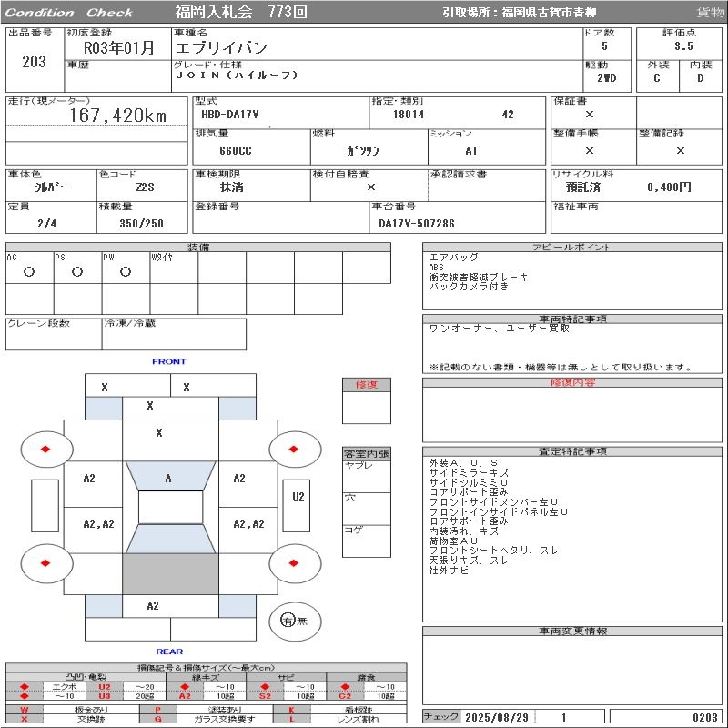Click the × mark under 保証書

pyautogui.click(x=589, y=115)
